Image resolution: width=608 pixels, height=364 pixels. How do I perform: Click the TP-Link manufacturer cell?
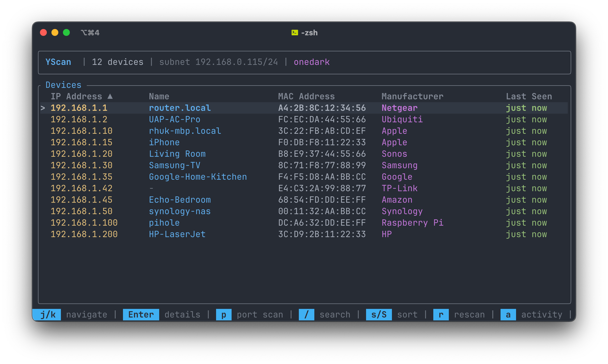(400, 188)
